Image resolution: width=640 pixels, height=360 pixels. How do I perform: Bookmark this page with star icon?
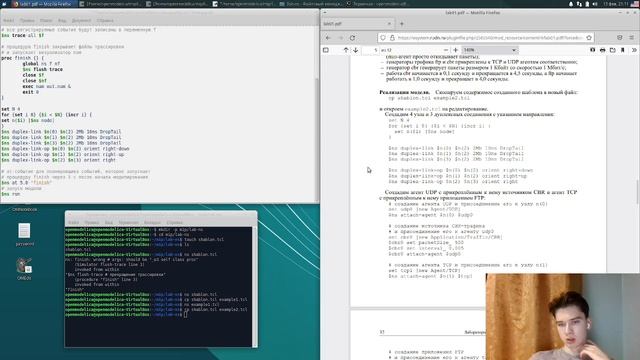pos(589,38)
